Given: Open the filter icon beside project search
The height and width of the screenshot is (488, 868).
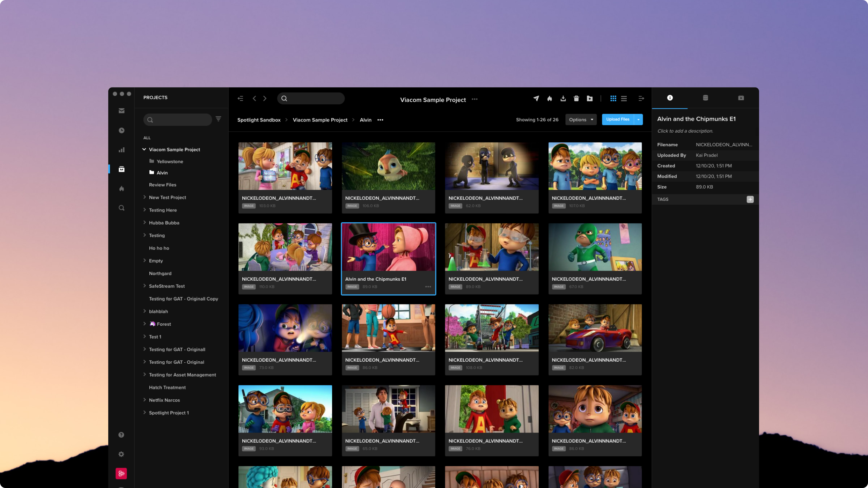Looking at the screenshot, I should 218,119.
